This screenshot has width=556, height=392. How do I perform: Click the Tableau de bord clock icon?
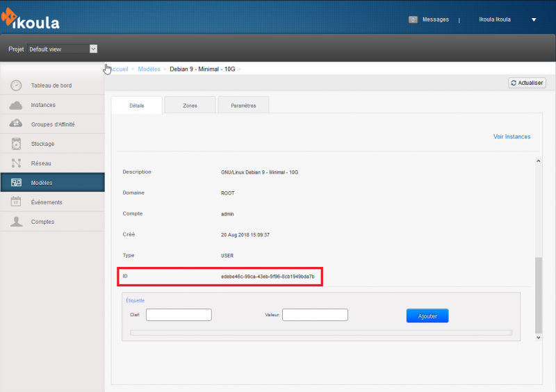click(x=16, y=85)
